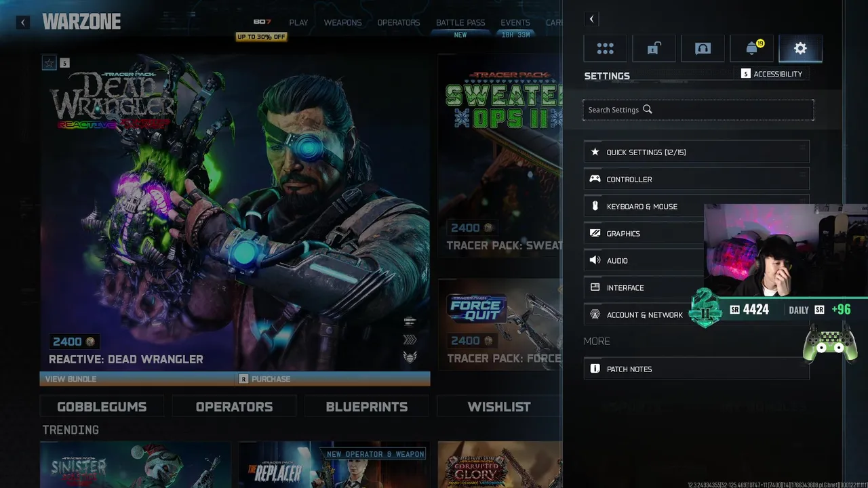Image resolution: width=868 pixels, height=488 pixels.
Task: Open the Sinister trending bundle thumbnail
Action: click(135, 464)
